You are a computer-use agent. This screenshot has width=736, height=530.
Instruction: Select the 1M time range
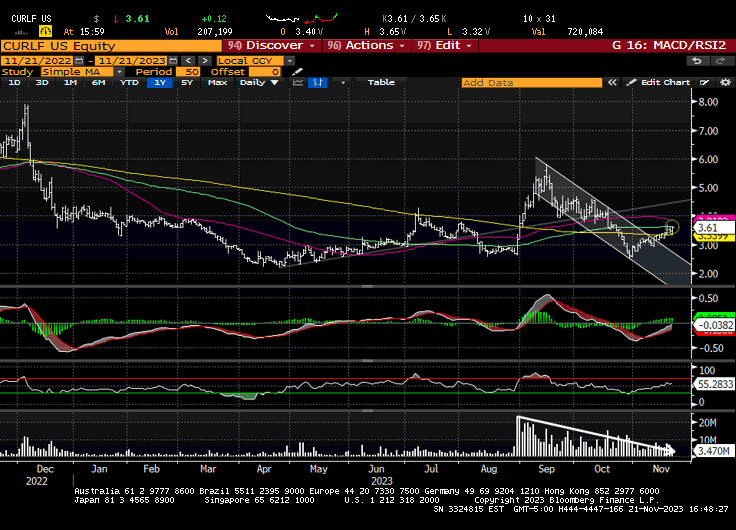click(70, 83)
